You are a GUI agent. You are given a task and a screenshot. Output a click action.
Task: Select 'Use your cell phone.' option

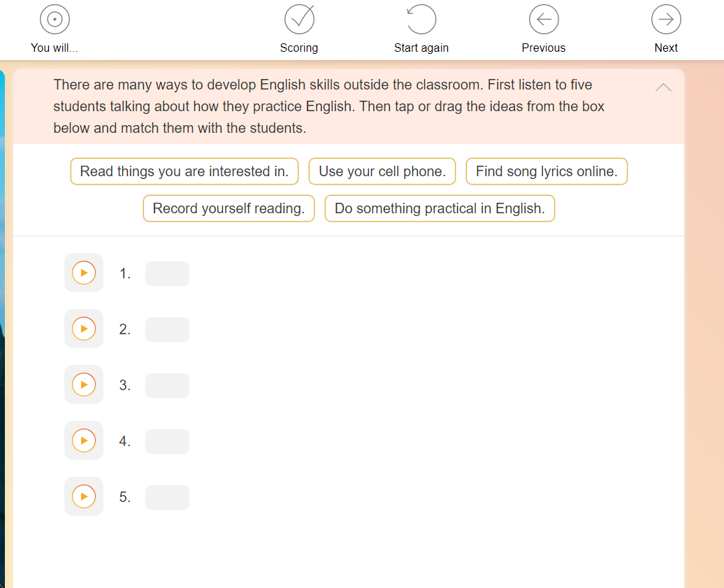(382, 171)
